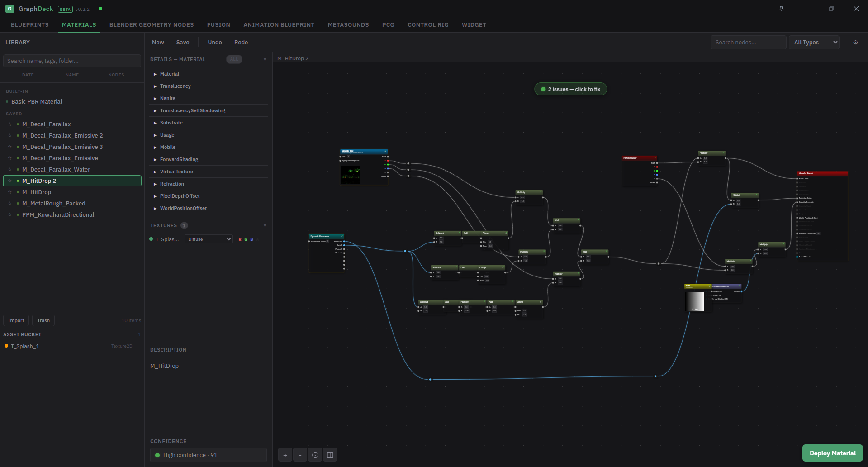
Task: Click the green T_Splash_1 color dot in Asset Bucket
Action: coord(6,346)
